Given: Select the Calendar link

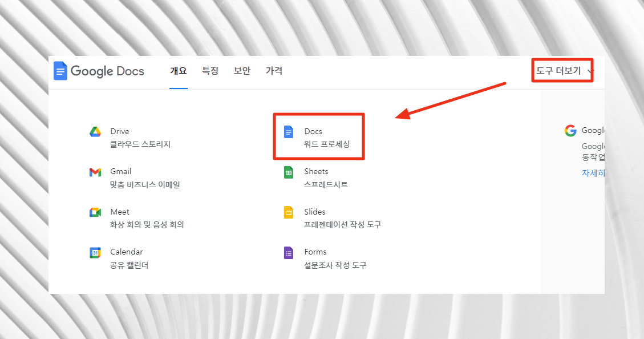Looking at the screenshot, I should tap(127, 252).
